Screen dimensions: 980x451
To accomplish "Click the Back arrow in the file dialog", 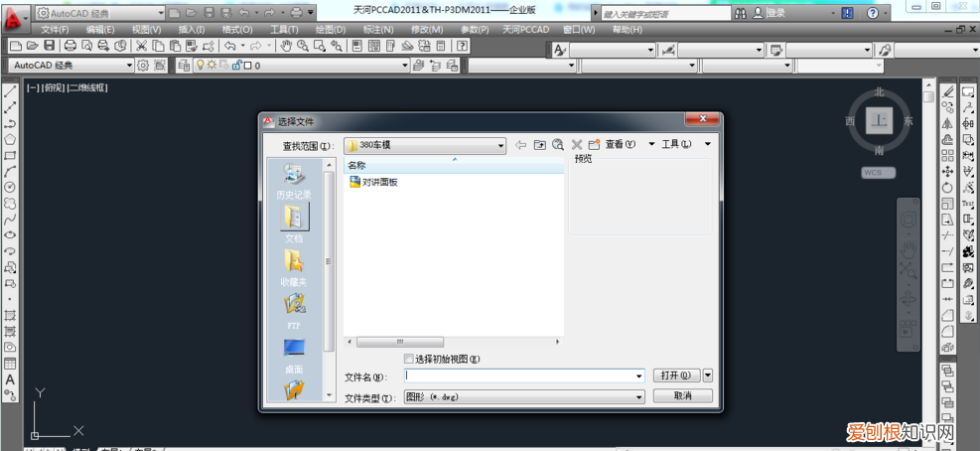I will [x=520, y=144].
